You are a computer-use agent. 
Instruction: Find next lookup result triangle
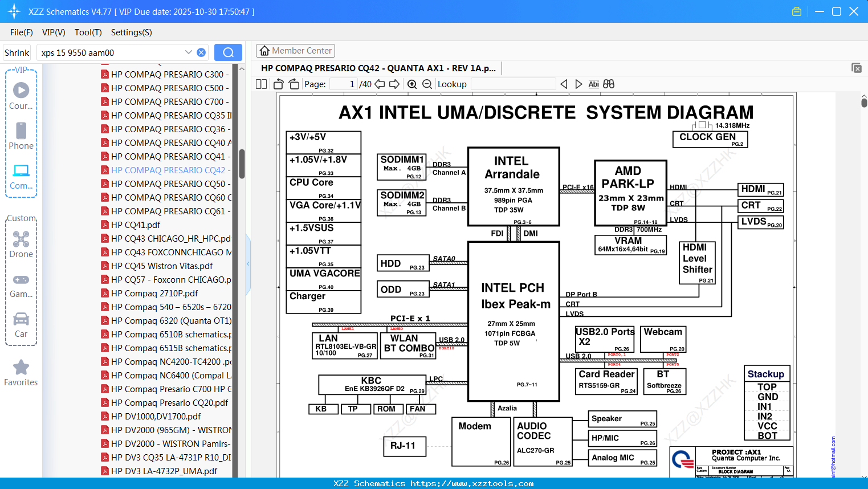pyautogui.click(x=578, y=84)
